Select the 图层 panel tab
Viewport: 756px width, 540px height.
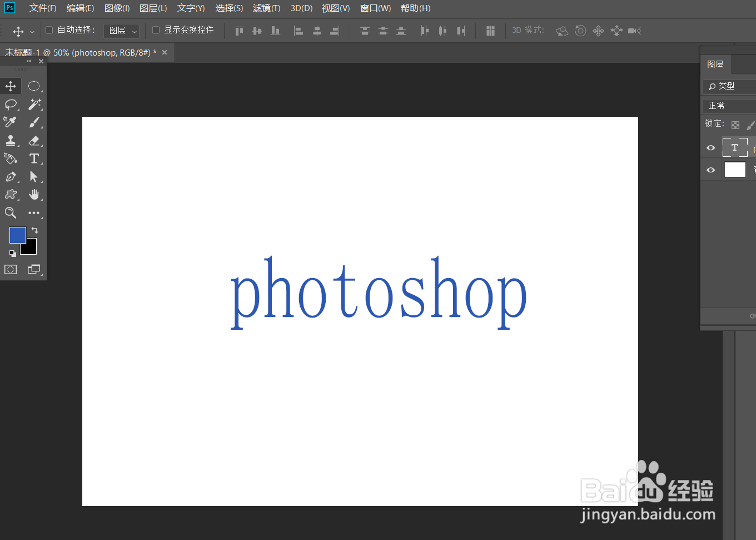point(715,64)
